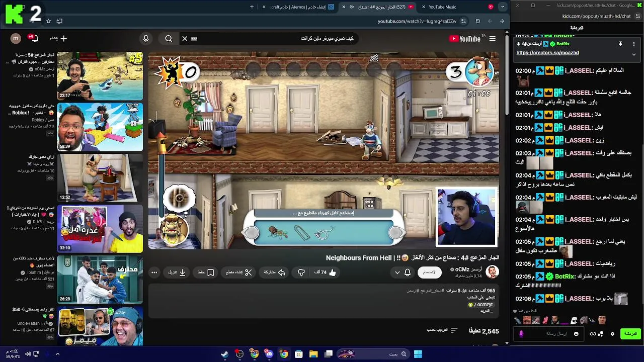Open the YouTube hamburger guide menu

point(493,39)
